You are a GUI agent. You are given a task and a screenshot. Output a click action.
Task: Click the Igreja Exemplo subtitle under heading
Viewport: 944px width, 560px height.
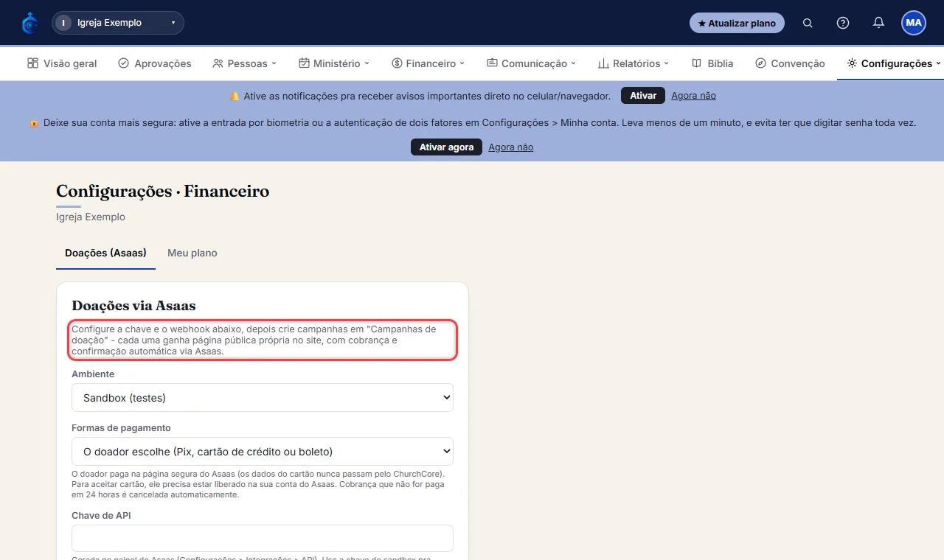[x=91, y=217]
